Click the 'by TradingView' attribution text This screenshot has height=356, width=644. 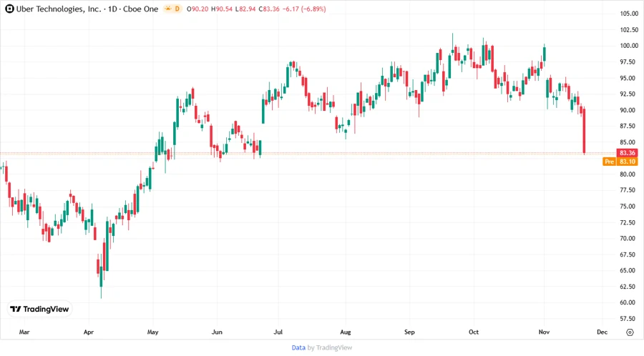pos(330,348)
